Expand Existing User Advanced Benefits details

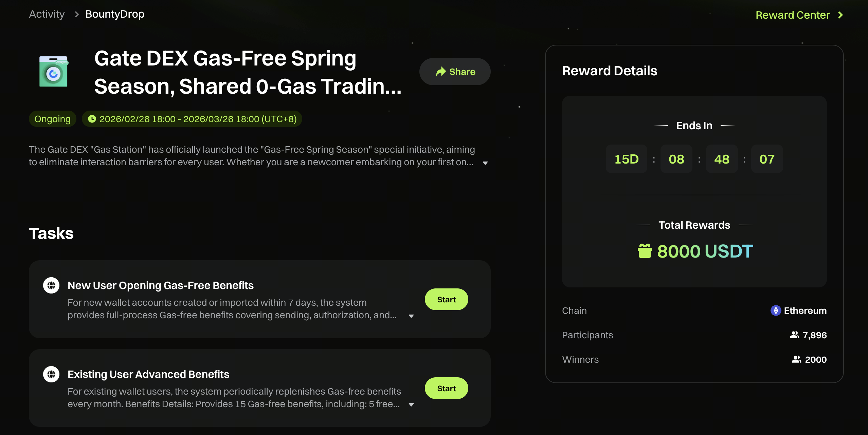pos(411,405)
